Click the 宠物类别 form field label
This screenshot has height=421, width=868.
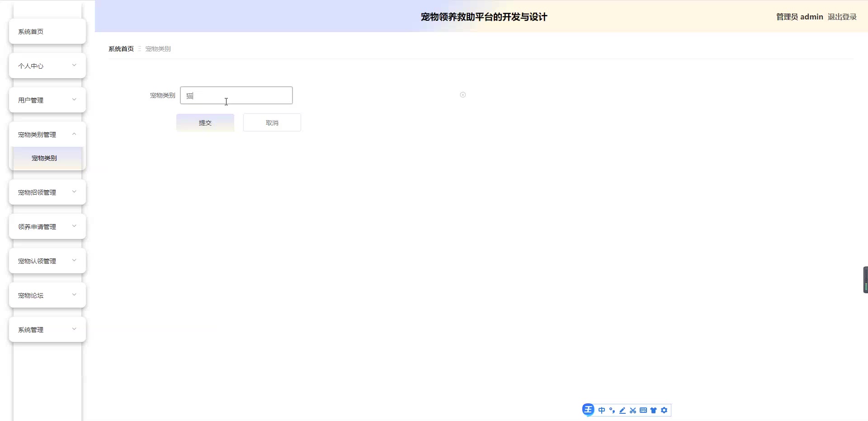pyautogui.click(x=162, y=95)
